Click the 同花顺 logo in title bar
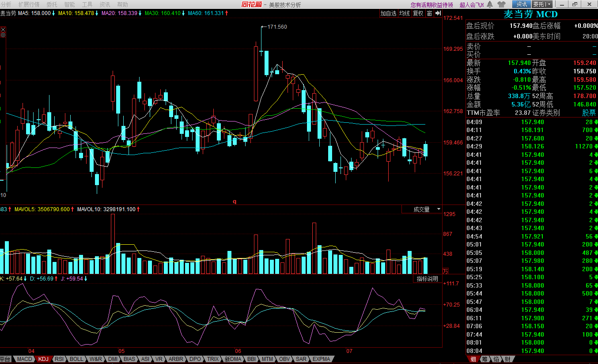Image resolution: width=598 pixels, height=364 pixels. pyautogui.click(x=252, y=4)
